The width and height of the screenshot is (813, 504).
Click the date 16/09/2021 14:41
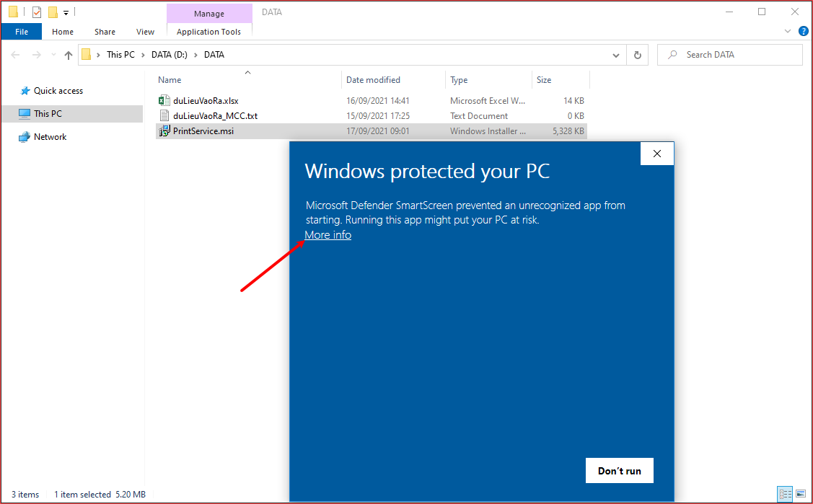point(377,101)
